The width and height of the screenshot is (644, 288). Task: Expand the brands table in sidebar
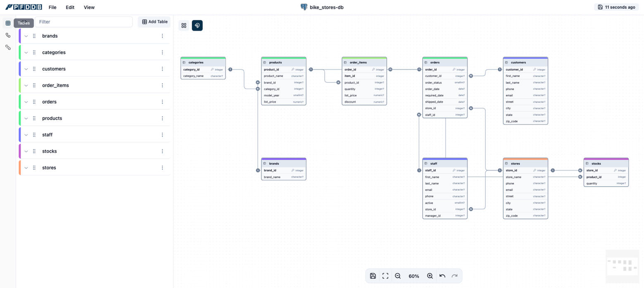tap(26, 36)
